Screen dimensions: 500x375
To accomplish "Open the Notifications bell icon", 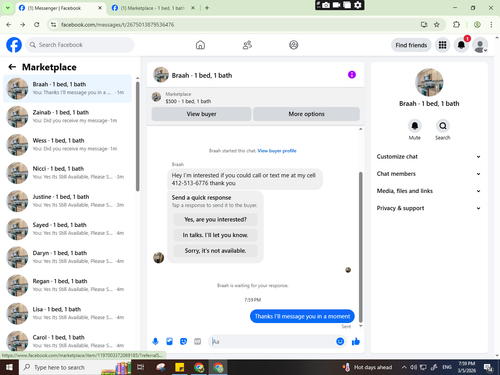I will [x=461, y=45].
